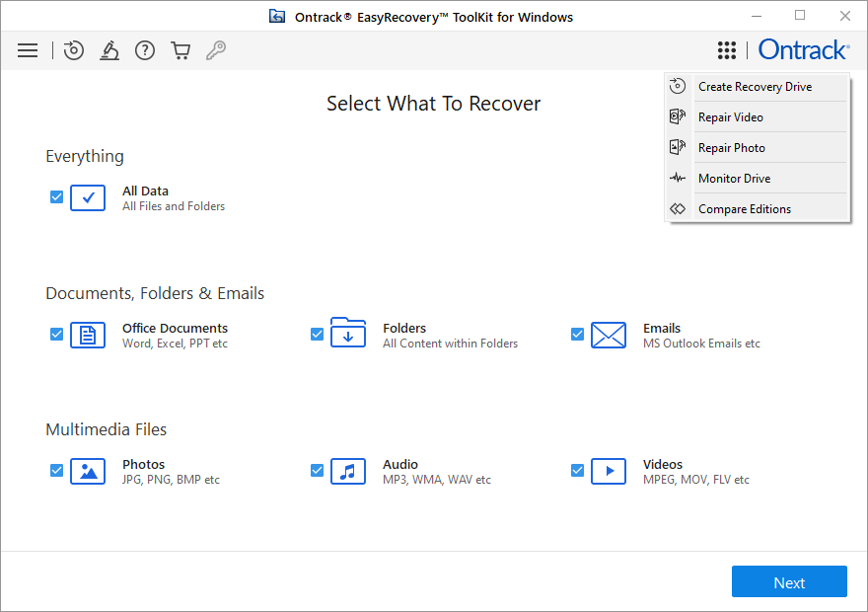
Task: Click "MPEG, MOV, FLV etc" description
Action: tap(695, 480)
